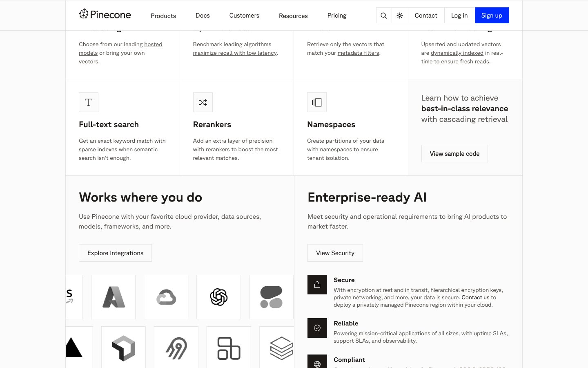Click the Airbyte logo tile
The height and width of the screenshot is (368, 588).
point(176,348)
